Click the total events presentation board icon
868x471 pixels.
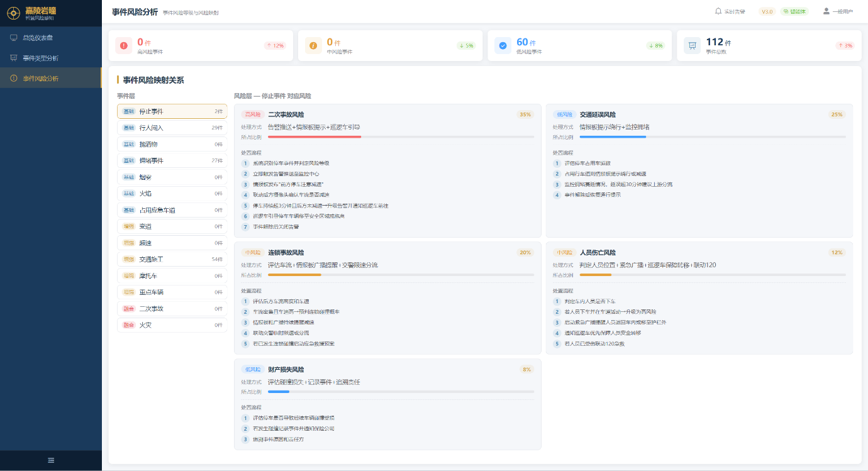[692, 45]
